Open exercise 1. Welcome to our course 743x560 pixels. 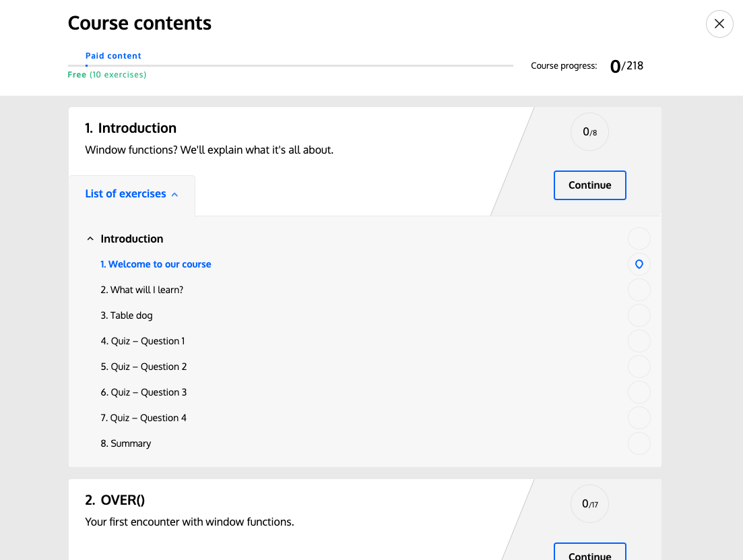[x=156, y=264]
